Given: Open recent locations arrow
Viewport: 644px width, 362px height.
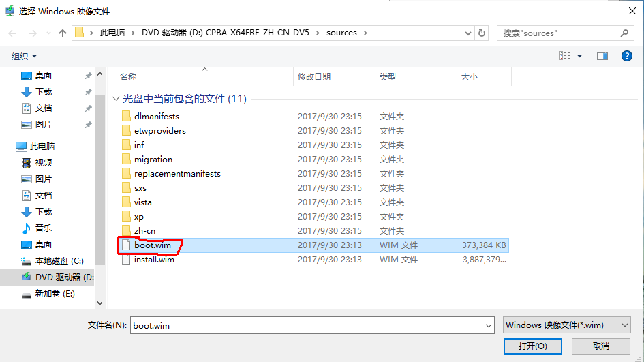Looking at the screenshot, I should (48, 33).
